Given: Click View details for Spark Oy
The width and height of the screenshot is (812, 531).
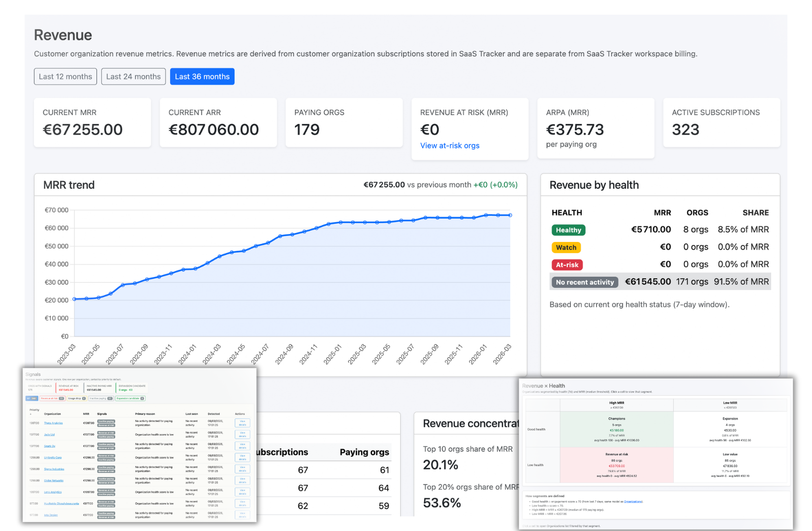Looking at the screenshot, I should tap(242, 446).
